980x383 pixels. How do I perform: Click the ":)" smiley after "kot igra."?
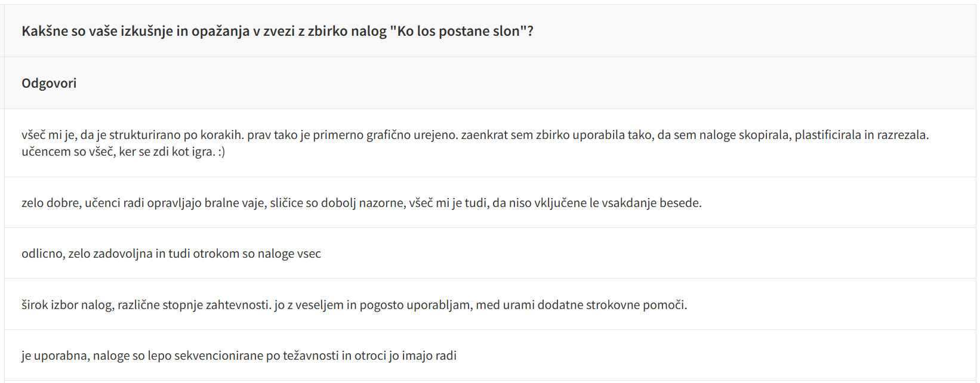click(x=221, y=152)
